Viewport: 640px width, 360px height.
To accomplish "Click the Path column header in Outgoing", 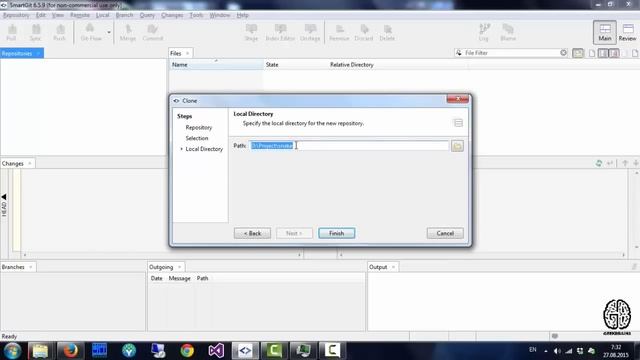I will [202, 278].
